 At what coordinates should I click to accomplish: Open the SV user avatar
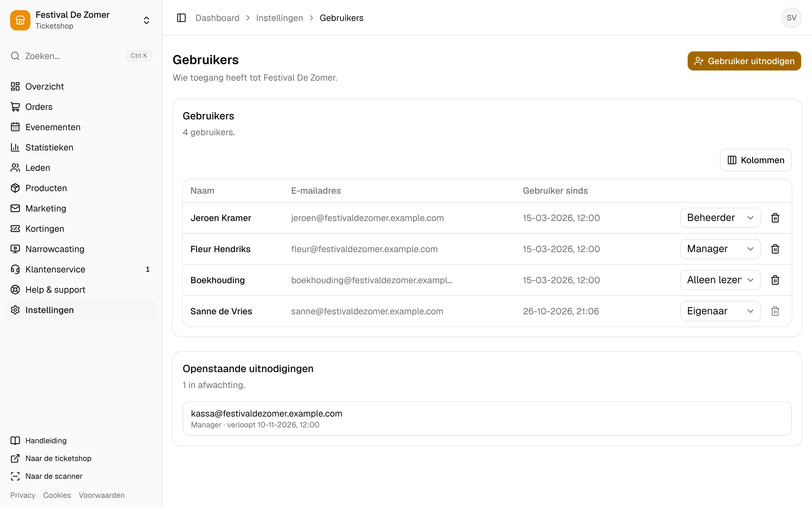pyautogui.click(x=791, y=18)
